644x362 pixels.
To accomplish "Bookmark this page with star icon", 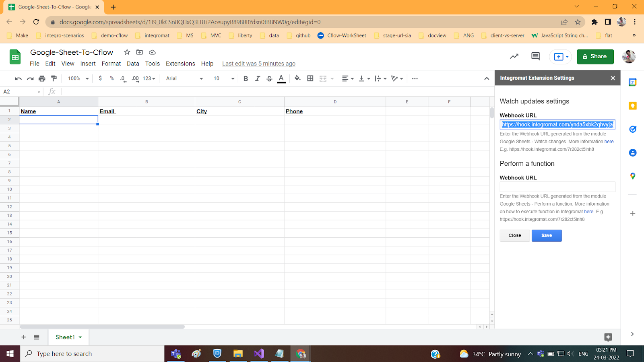I will [x=578, y=22].
